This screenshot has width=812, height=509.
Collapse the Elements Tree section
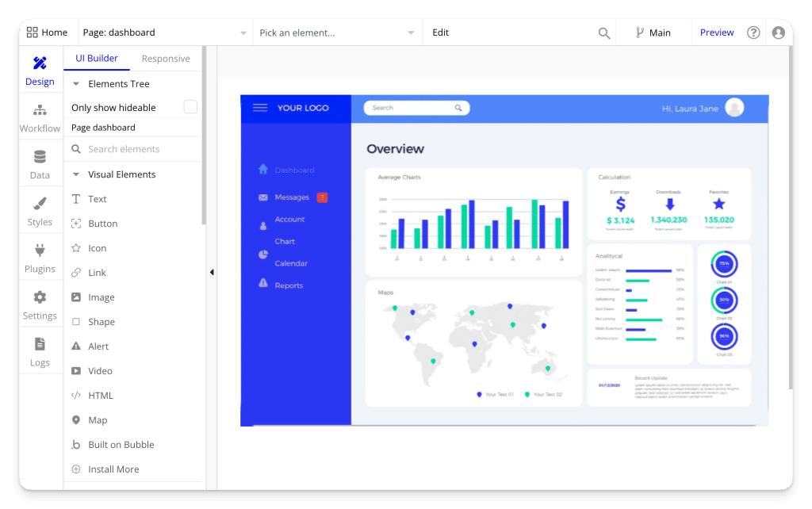pos(76,84)
